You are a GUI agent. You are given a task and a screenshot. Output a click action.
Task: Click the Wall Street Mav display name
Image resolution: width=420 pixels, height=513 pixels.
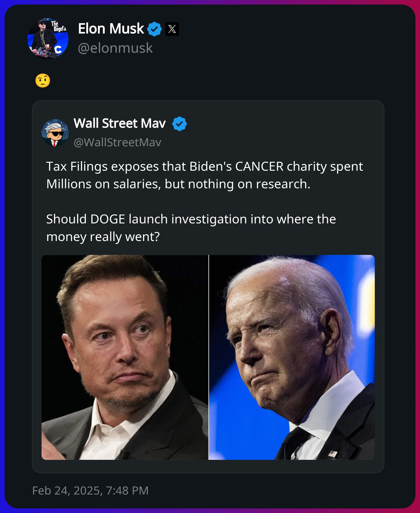coord(120,123)
